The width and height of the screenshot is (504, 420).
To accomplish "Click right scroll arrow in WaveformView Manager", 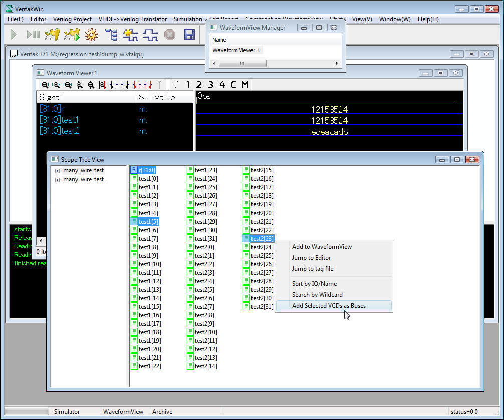I will click(337, 63).
